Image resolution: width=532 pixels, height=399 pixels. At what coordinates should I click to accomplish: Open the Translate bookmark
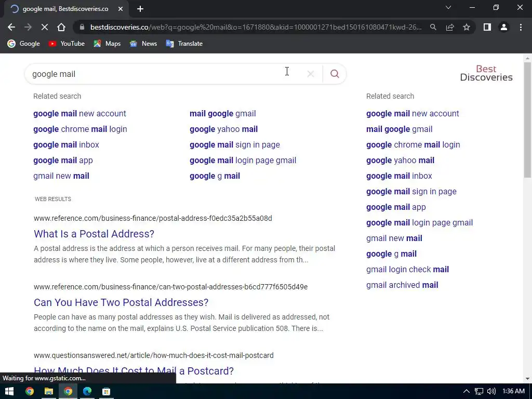(184, 44)
